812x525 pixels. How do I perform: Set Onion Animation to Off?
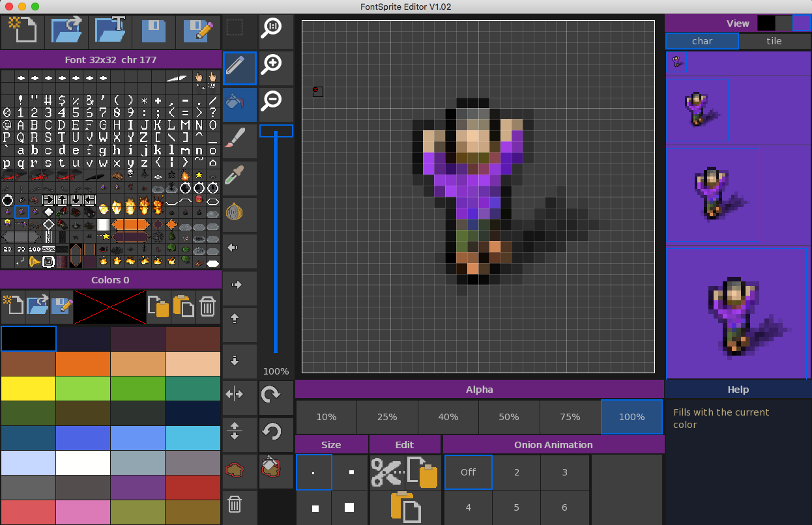coord(468,472)
